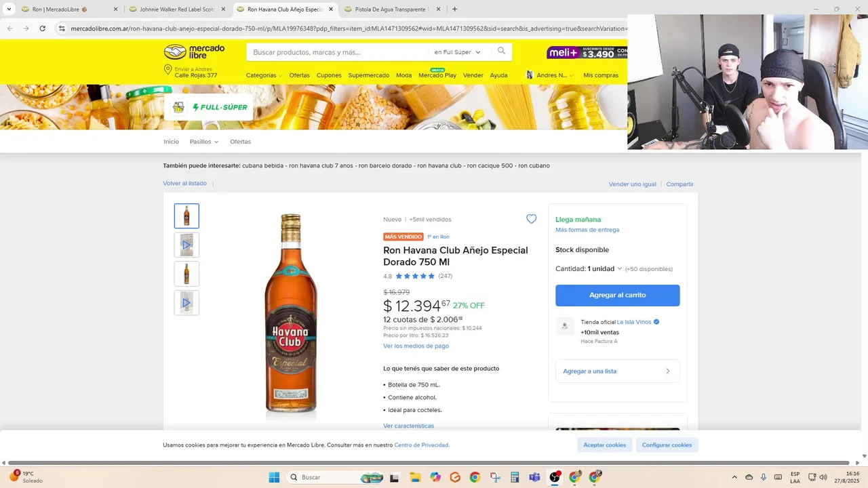Select first bottle thumbnail
Image resolution: width=868 pixels, height=488 pixels.
click(x=186, y=216)
